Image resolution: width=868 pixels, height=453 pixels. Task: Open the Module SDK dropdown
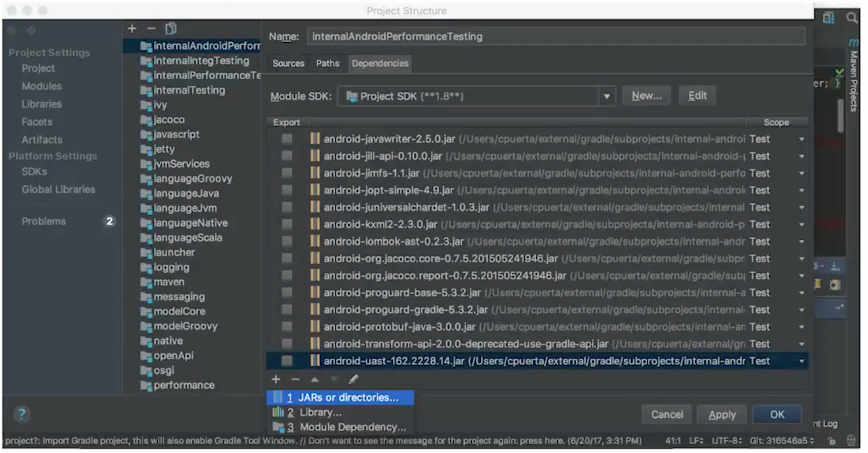pos(606,96)
